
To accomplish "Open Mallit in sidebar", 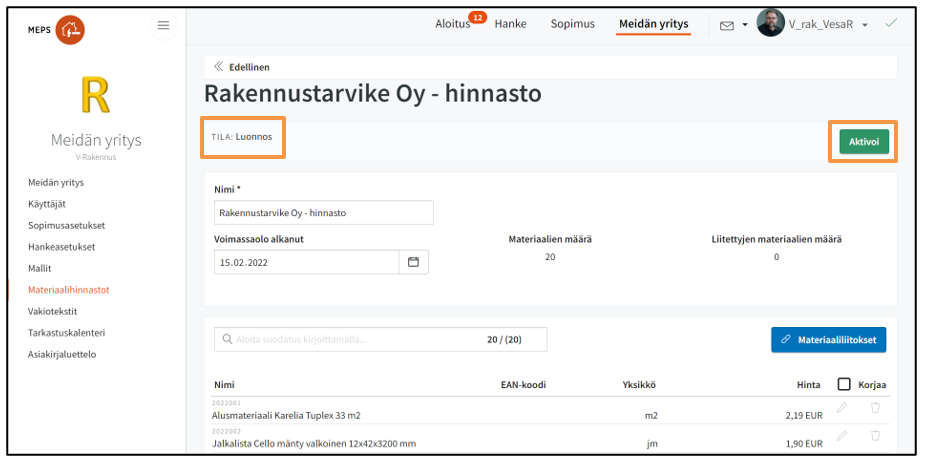I will (40, 268).
